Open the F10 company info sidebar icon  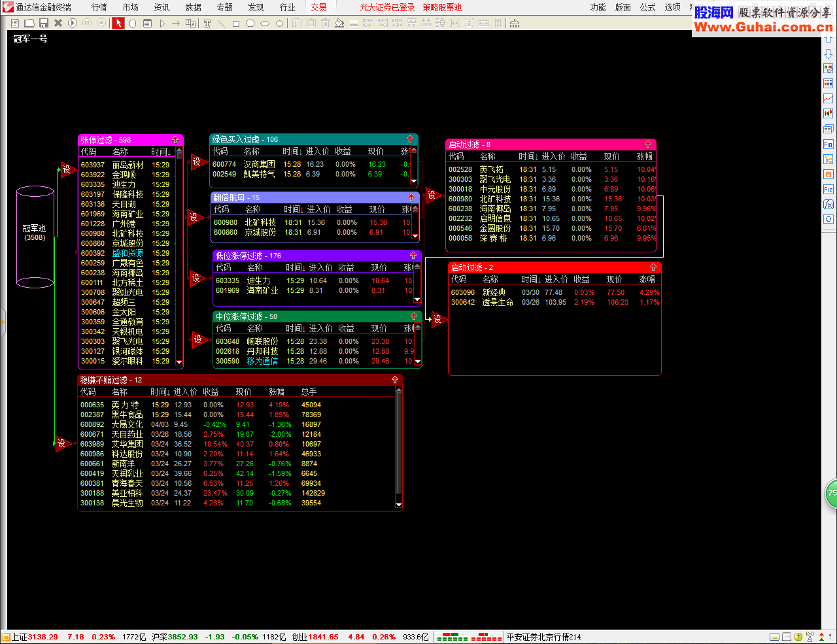click(828, 144)
